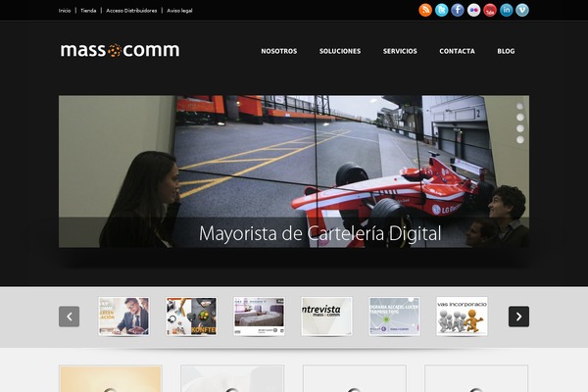Image resolution: width=588 pixels, height=392 pixels.
Task: Open the LinkedIn profile icon
Action: [x=507, y=10]
